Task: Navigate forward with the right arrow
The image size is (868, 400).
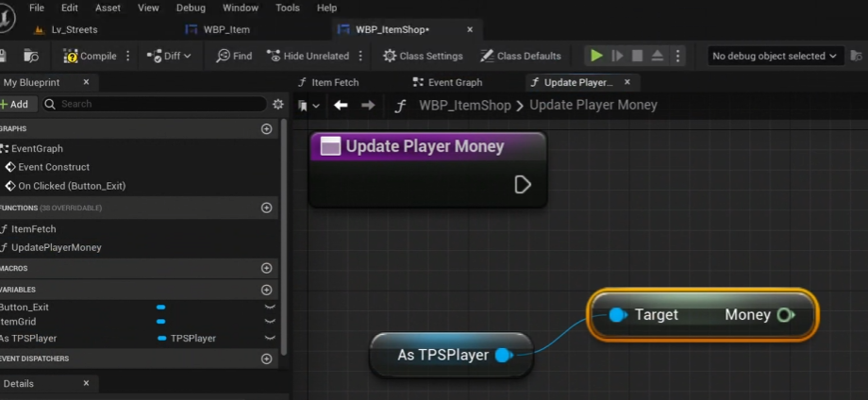Action: pos(368,105)
